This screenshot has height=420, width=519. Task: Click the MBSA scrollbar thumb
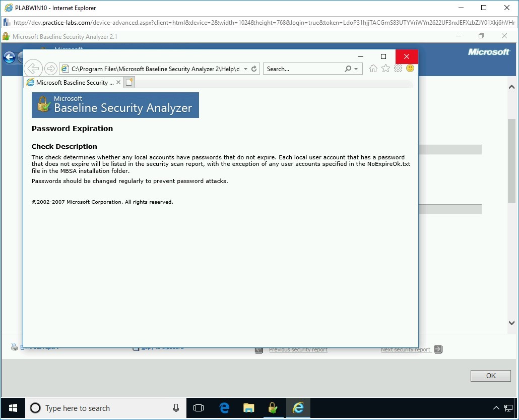pos(511,161)
